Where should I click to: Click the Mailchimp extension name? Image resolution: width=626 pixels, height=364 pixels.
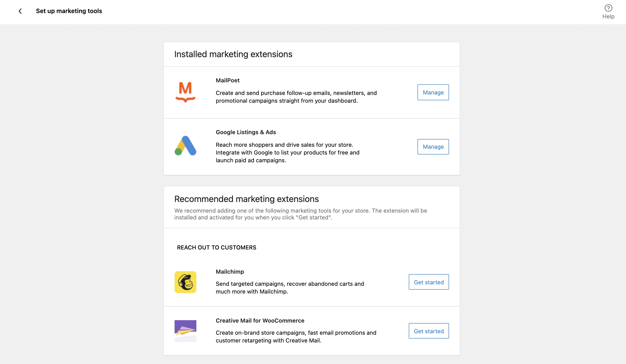tap(230, 272)
